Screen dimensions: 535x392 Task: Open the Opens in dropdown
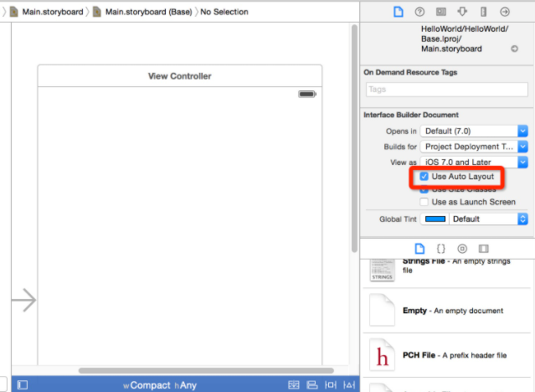tap(474, 132)
